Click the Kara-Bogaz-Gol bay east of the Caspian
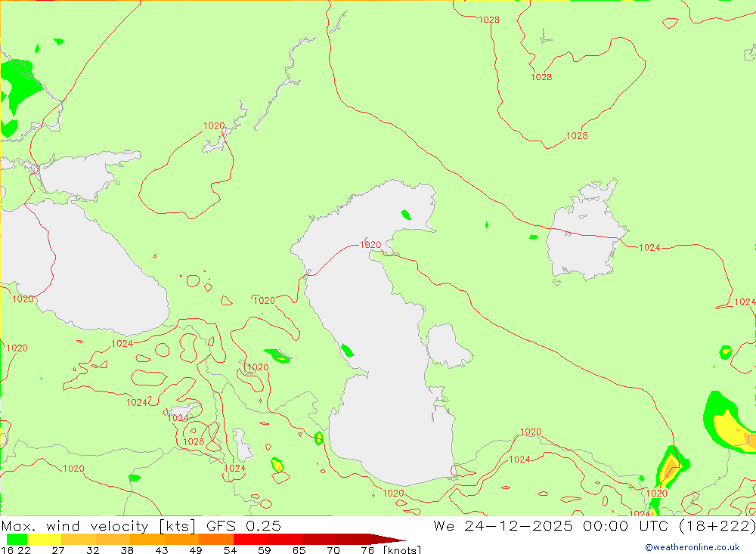Screen dimensions: 756x554 (x=447, y=346)
